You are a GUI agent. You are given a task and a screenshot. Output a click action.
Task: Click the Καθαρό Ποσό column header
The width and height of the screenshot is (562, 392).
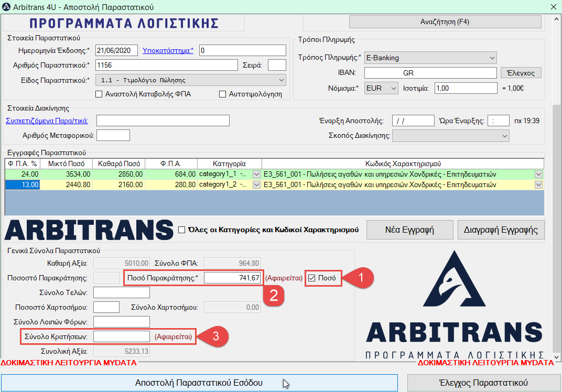(118, 164)
